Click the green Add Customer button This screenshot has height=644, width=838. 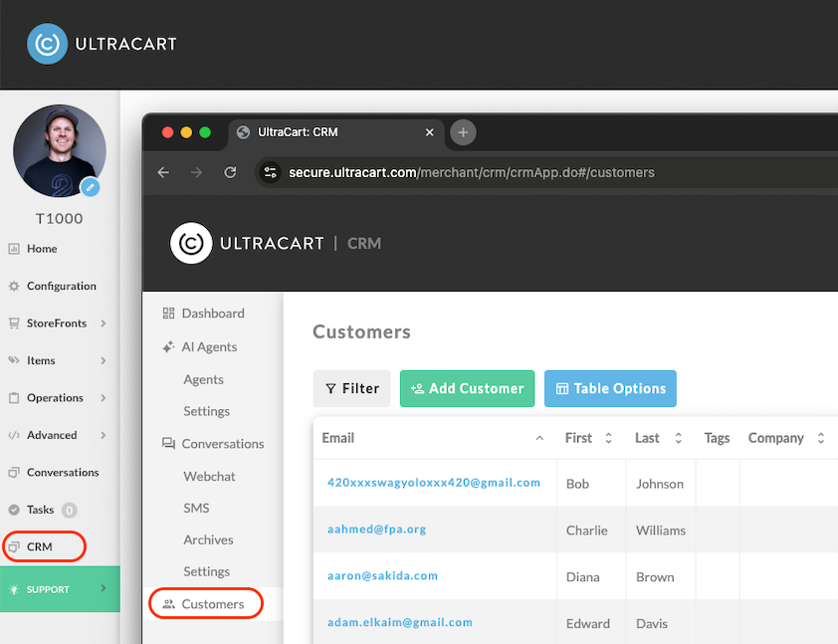point(467,388)
